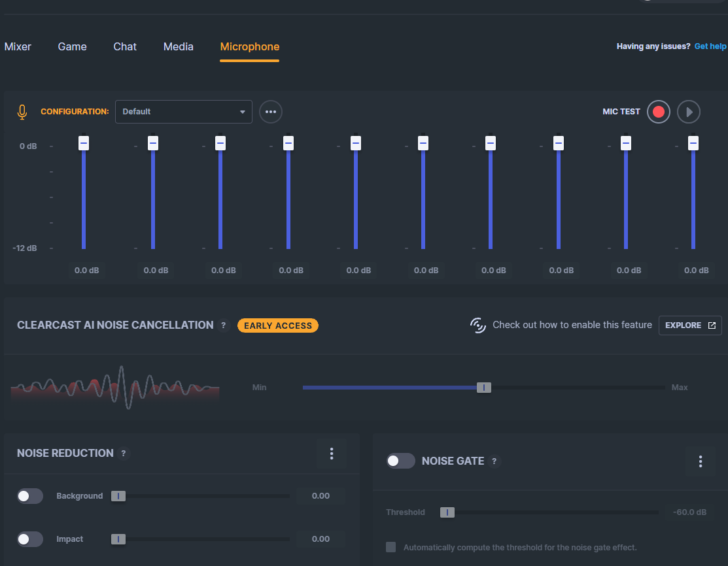The image size is (728, 566).
Task: Click the EXPLORE button
Action: coord(690,325)
